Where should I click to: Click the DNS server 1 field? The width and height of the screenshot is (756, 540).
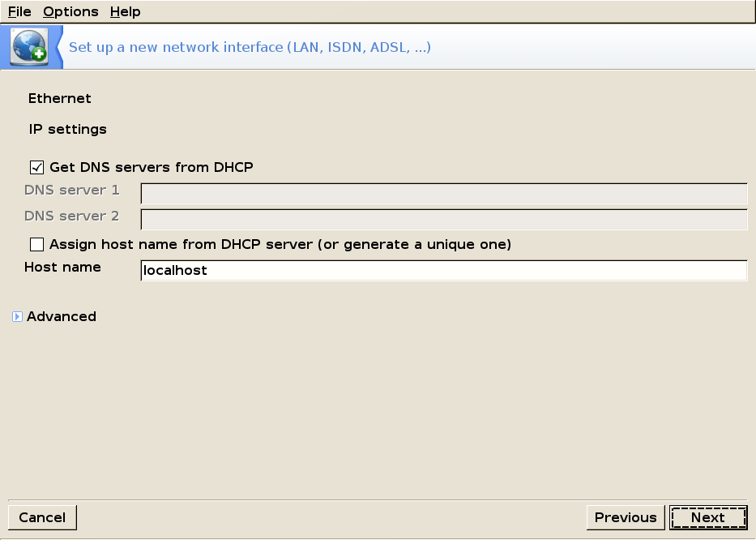click(x=444, y=194)
